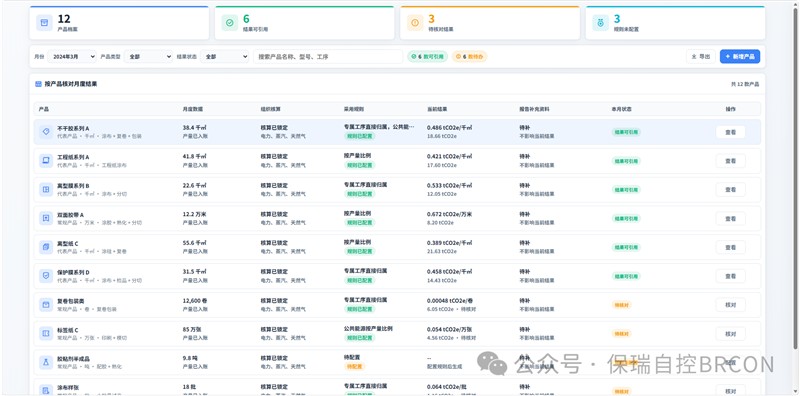Open the 产品类型 dropdown
The image size is (800, 396).
[x=148, y=57]
